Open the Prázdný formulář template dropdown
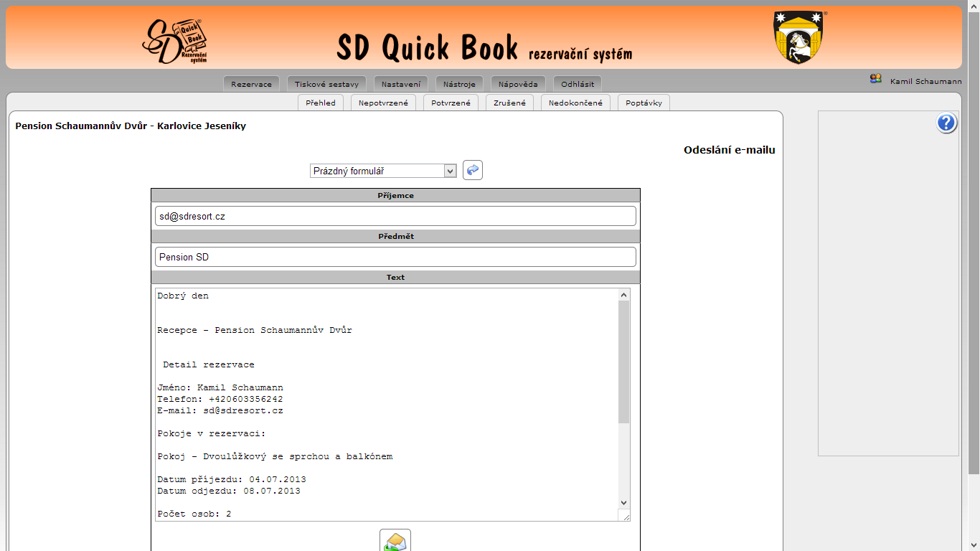Screen dimensions: 980x551 click(x=383, y=171)
